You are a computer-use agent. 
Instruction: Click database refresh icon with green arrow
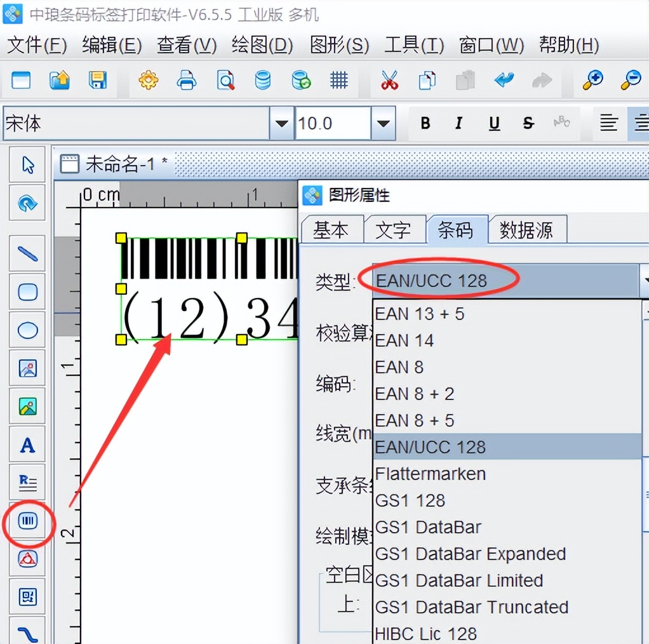coord(301,80)
